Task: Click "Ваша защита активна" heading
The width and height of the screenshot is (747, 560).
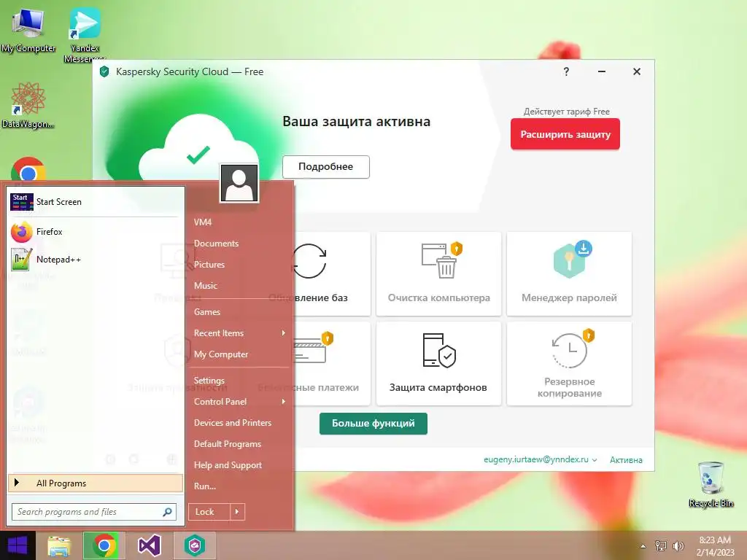Action: (356, 122)
